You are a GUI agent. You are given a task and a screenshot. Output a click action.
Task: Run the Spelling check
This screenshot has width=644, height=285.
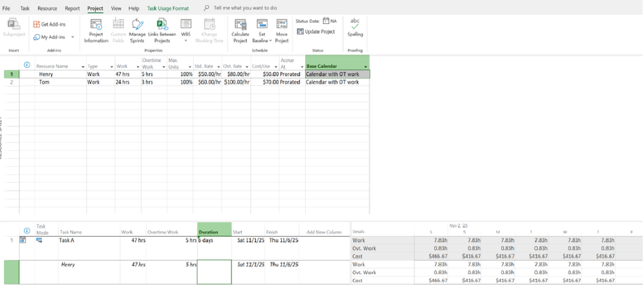click(355, 28)
